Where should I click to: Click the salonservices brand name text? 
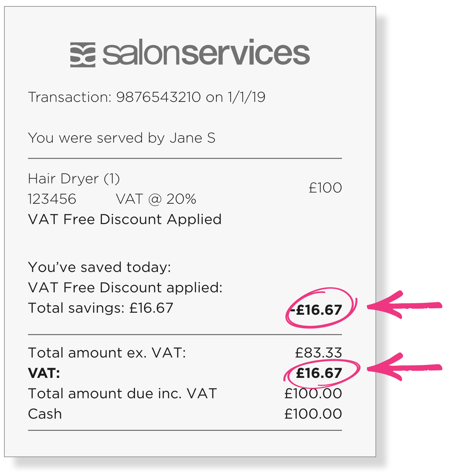[206, 53]
